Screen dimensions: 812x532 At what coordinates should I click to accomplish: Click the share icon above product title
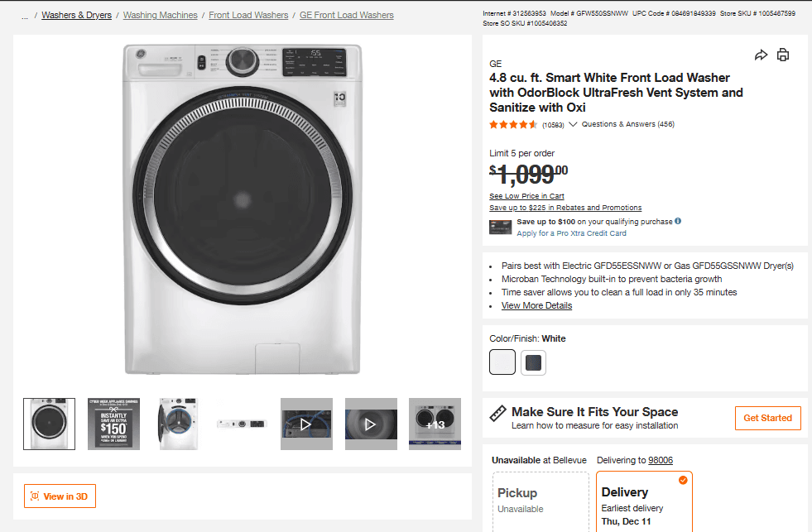761,54
